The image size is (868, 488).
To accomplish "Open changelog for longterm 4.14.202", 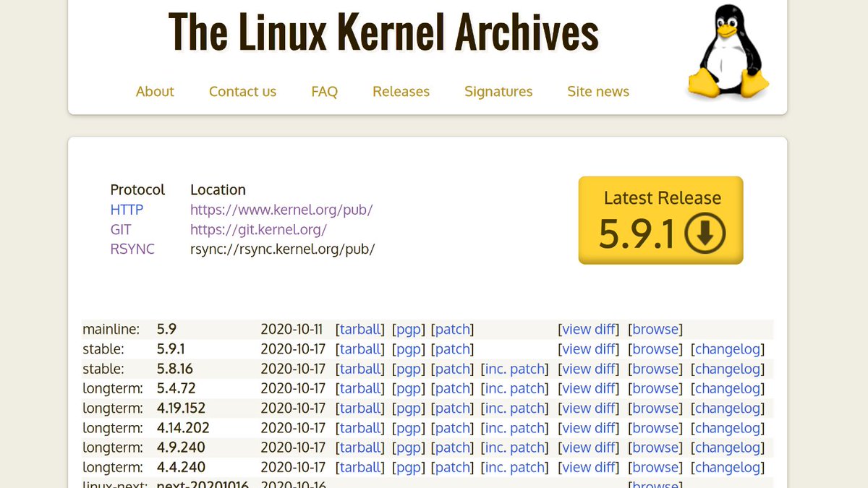I will click(x=728, y=428).
